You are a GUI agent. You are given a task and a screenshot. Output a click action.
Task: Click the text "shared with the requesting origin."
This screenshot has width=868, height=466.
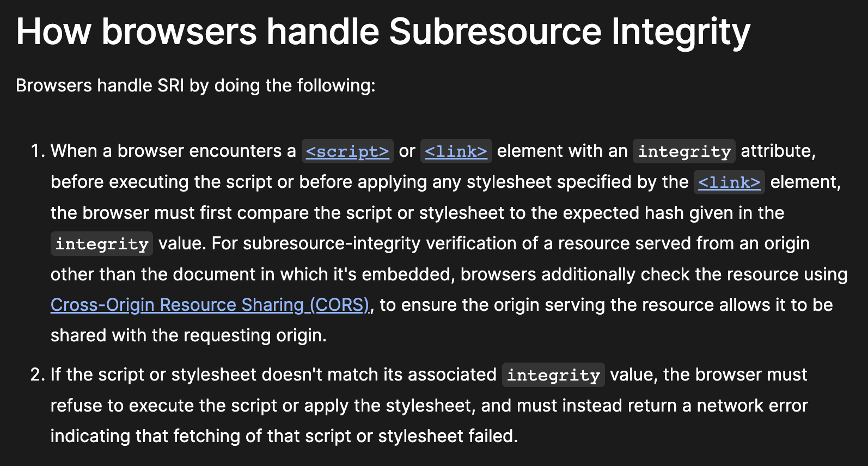point(188,335)
